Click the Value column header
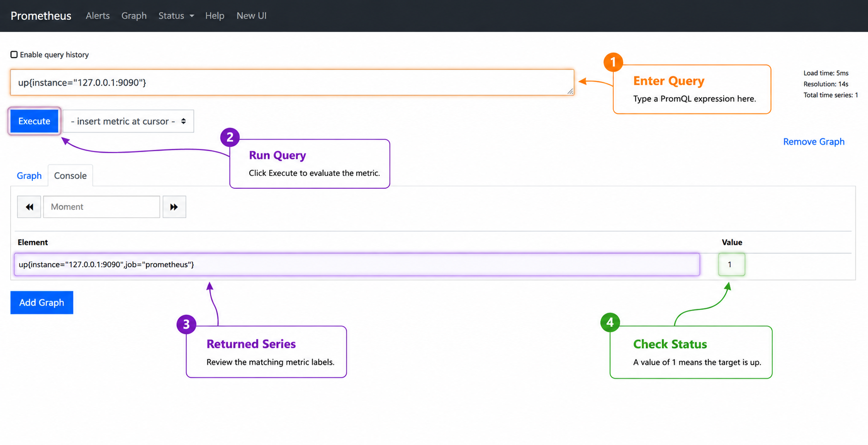868x445 pixels. coord(732,242)
